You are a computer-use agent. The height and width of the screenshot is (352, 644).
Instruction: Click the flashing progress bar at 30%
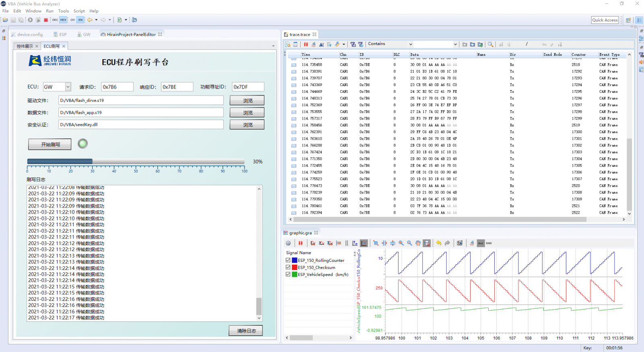tap(136, 162)
